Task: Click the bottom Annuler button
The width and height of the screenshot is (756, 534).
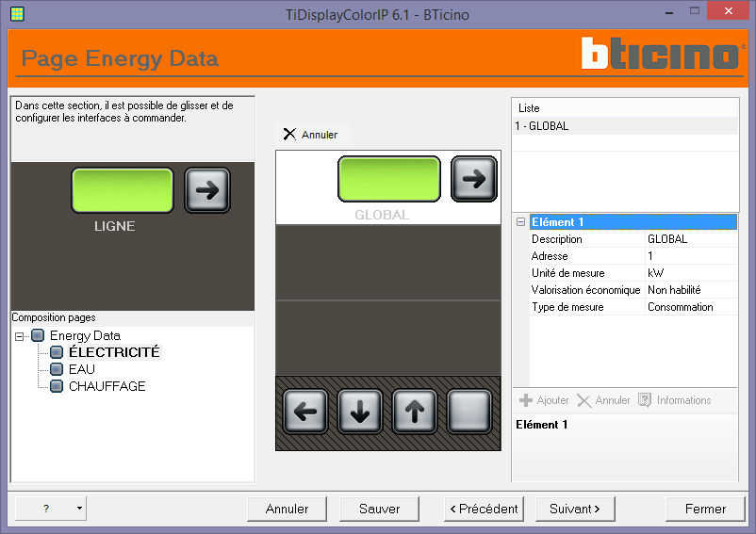Action: (287, 509)
